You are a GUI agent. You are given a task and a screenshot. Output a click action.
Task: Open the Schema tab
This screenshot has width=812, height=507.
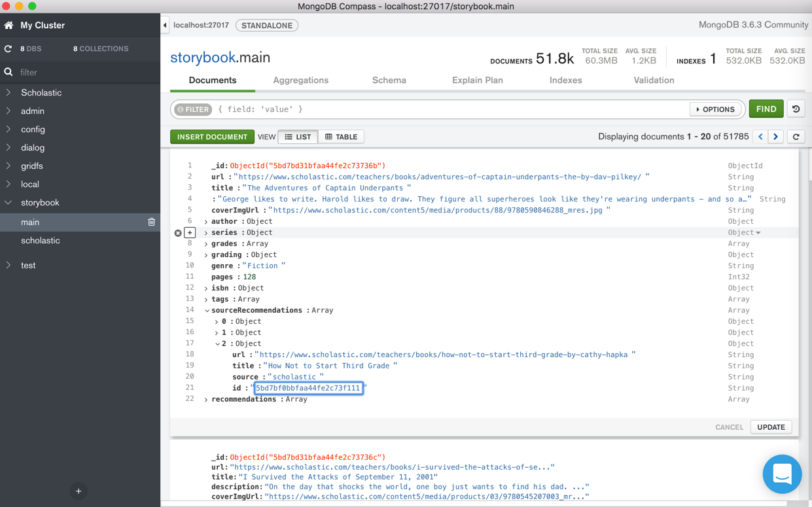point(389,80)
